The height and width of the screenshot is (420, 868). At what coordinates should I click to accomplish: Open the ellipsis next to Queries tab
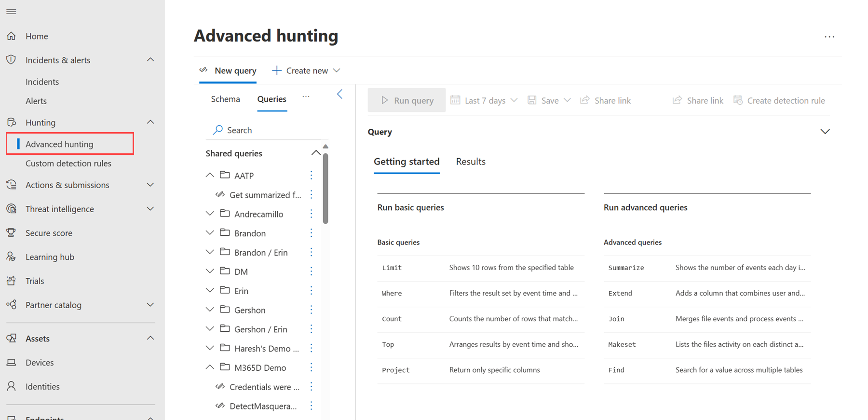click(x=306, y=96)
